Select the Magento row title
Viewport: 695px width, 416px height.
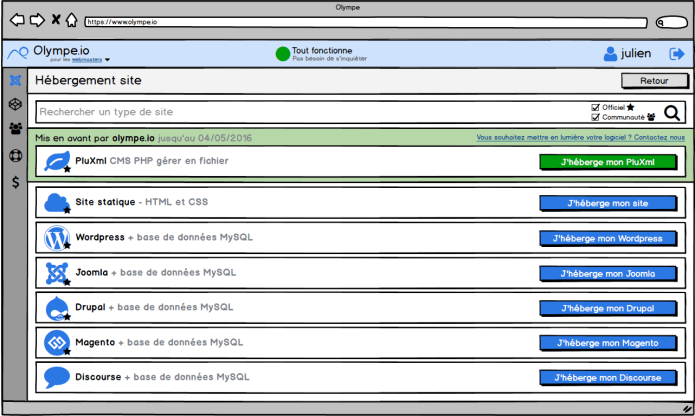coord(95,342)
